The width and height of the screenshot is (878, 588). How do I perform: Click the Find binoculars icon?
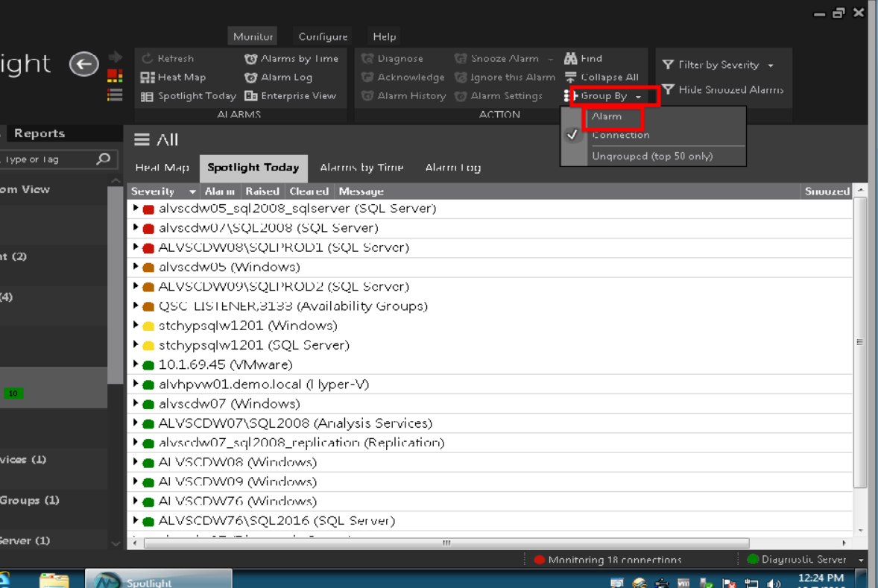coord(571,58)
